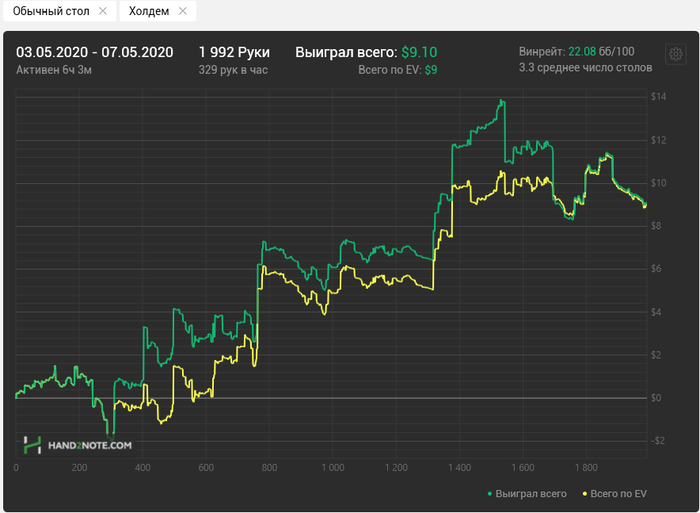Remove the Холдем filter tag
The height and width of the screenshot is (513, 700).
(x=183, y=11)
